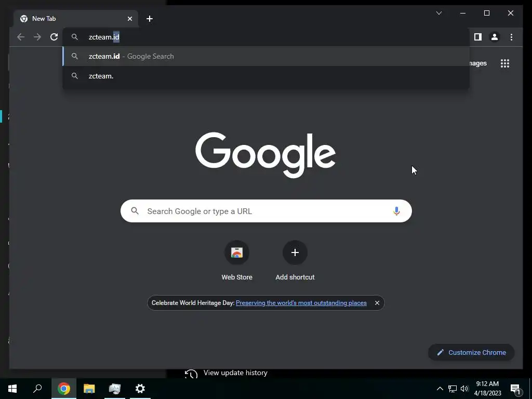Screen dimensions: 532x399
Task: Close the New Tab tab
Action: coord(129,19)
